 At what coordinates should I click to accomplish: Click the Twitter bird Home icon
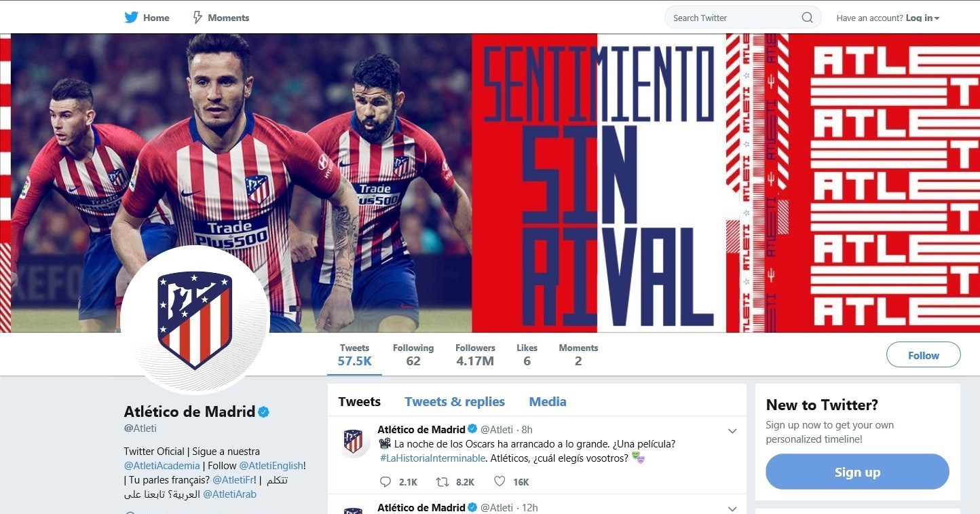click(132, 18)
